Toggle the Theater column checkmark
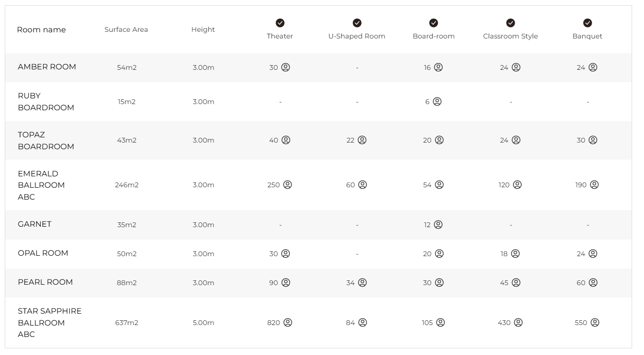 [x=280, y=23]
